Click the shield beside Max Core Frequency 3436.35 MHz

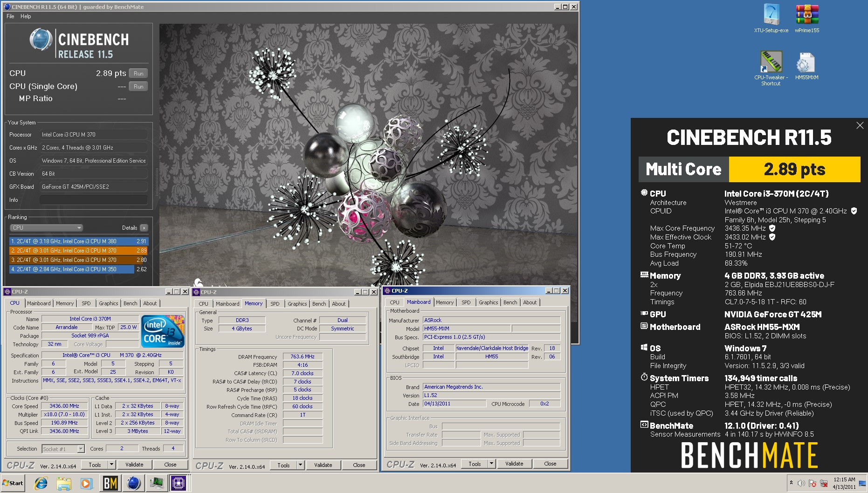(x=772, y=228)
